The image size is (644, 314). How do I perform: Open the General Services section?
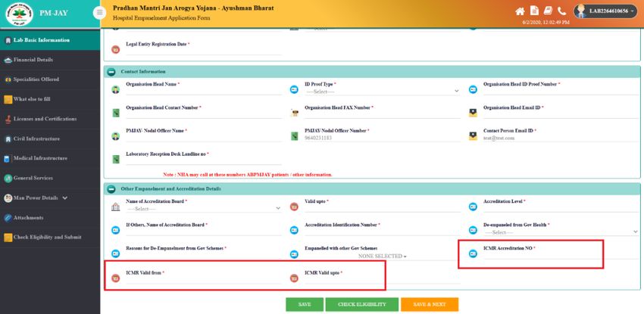(x=50, y=179)
